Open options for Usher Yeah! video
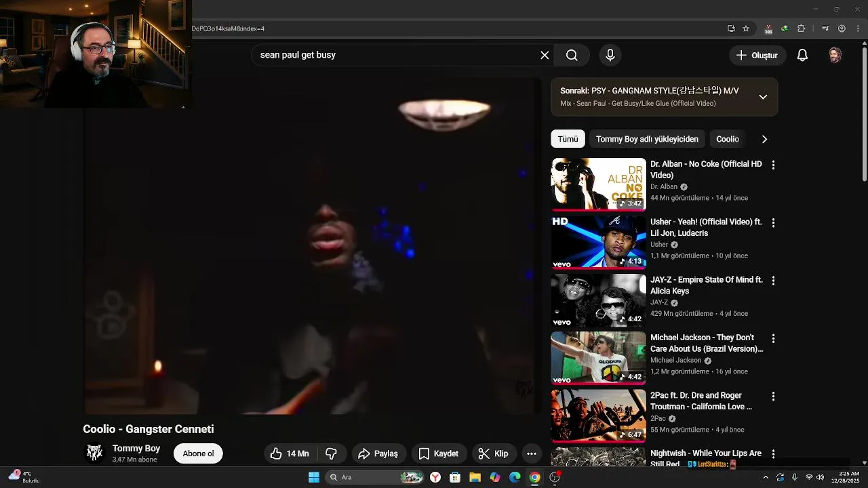Screen dimensions: 868x488 pos(773,222)
